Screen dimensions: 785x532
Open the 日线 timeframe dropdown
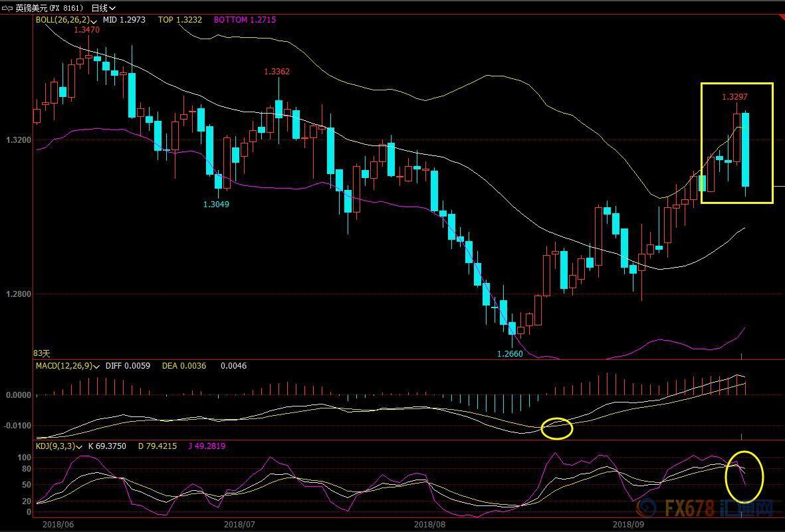(x=104, y=7)
